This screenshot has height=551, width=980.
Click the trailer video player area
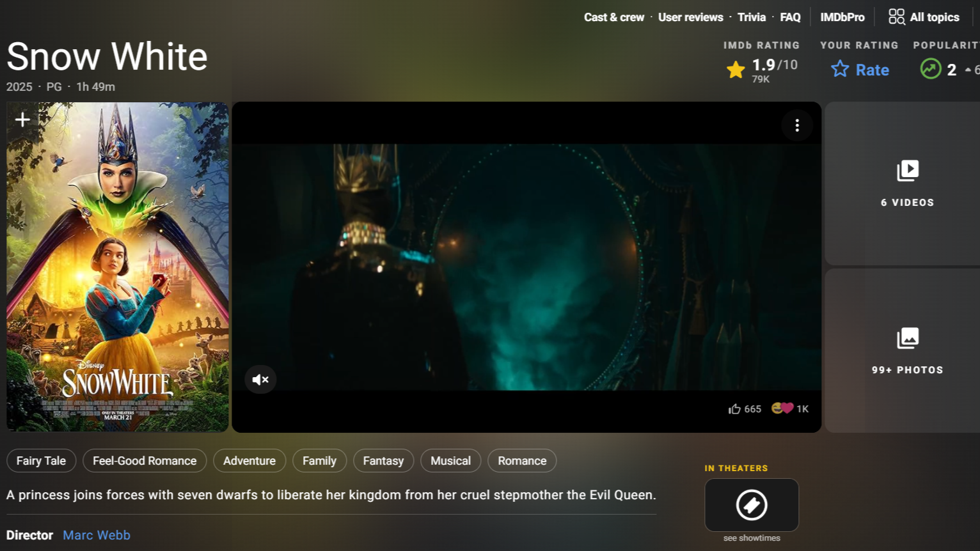click(526, 267)
